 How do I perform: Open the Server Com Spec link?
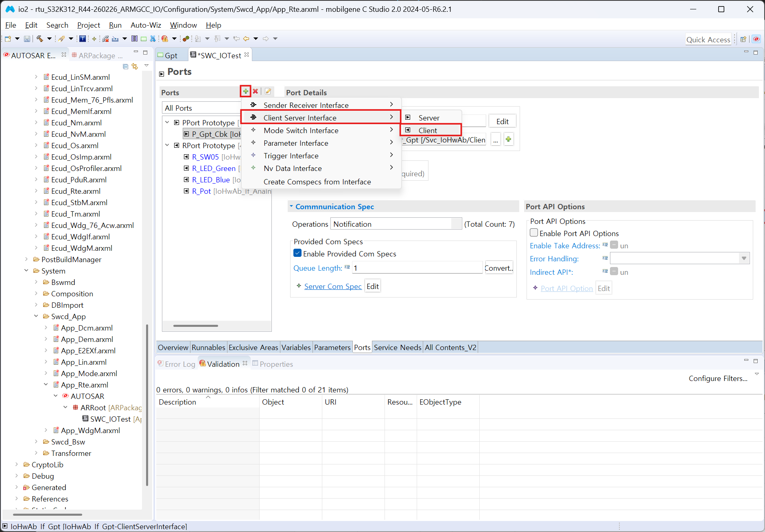pos(333,286)
